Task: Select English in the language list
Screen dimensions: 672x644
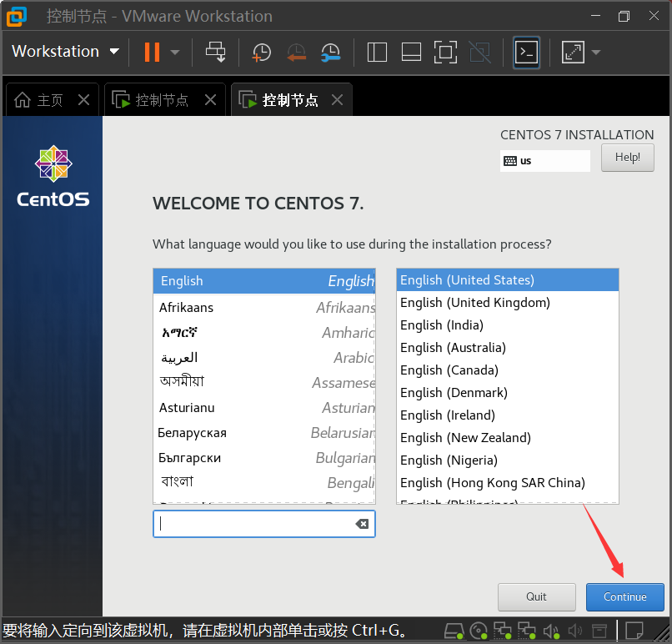Action: tap(264, 281)
